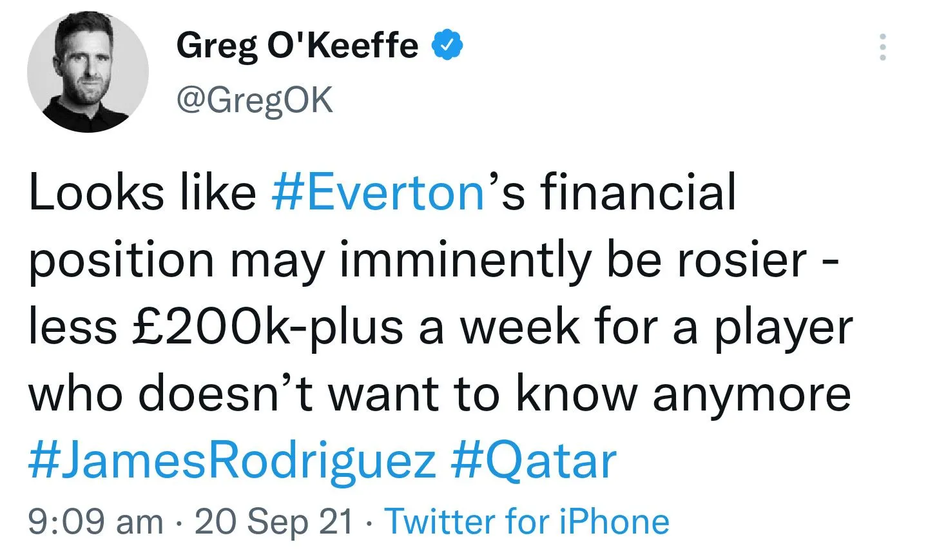Click the word "financial" in the tweet
Viewport: 928px width, 560px height.
point(637,193)
